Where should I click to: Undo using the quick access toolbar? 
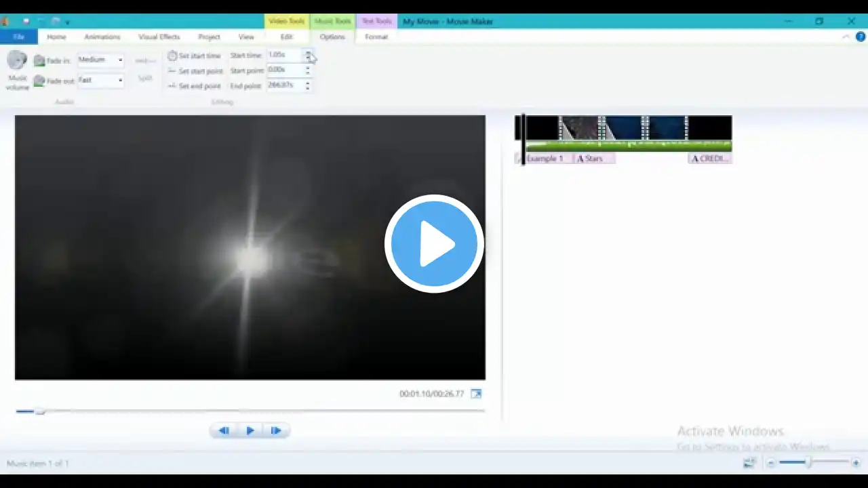[x=41, y=22]
